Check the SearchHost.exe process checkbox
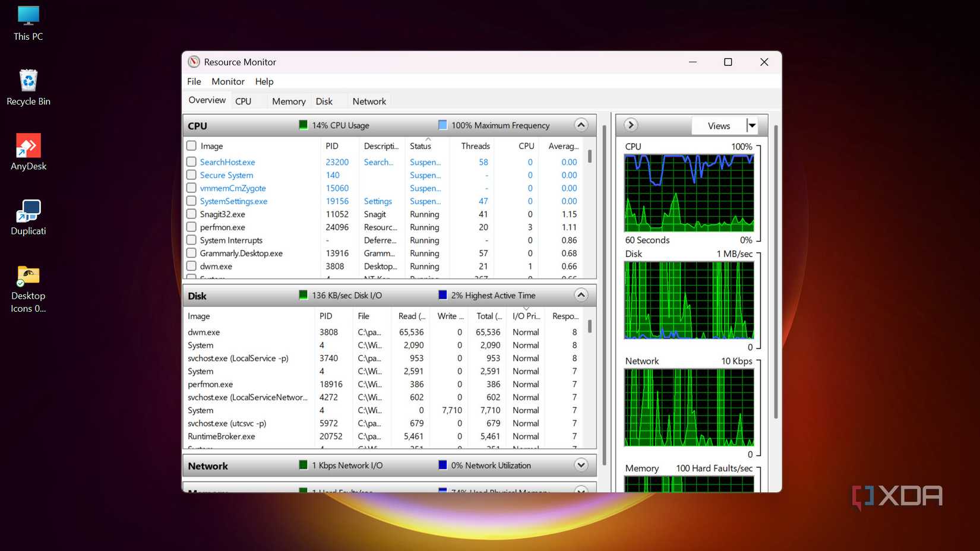Image resolution: width=980 pixels, height=551 pixels. (x=191, y=161)
